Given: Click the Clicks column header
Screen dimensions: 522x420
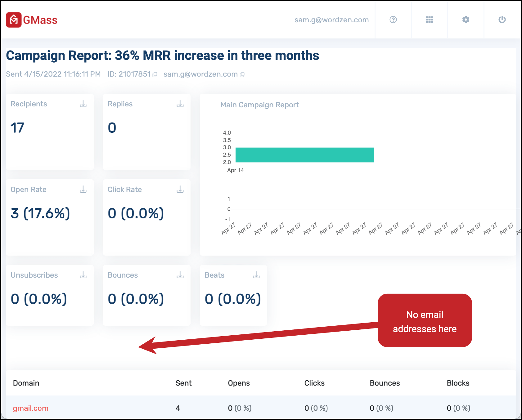Looking at the screenshot, I should click(314, 383).
